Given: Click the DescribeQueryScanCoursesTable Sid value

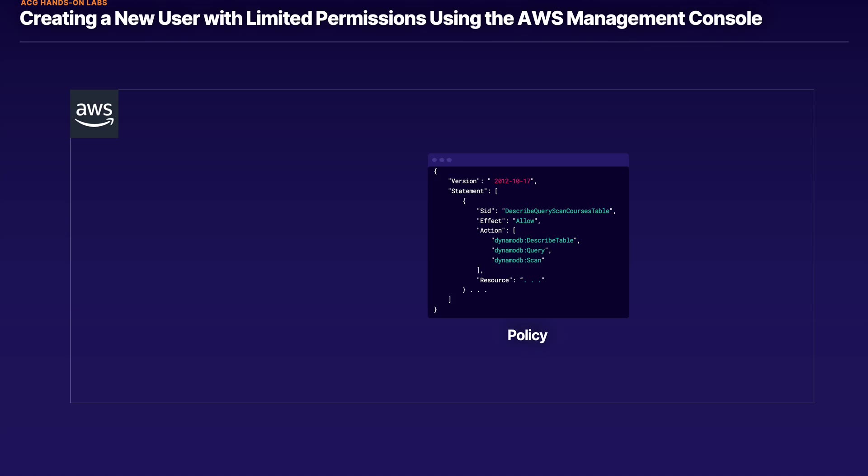Looking at the screenshot, I should 557,211.
